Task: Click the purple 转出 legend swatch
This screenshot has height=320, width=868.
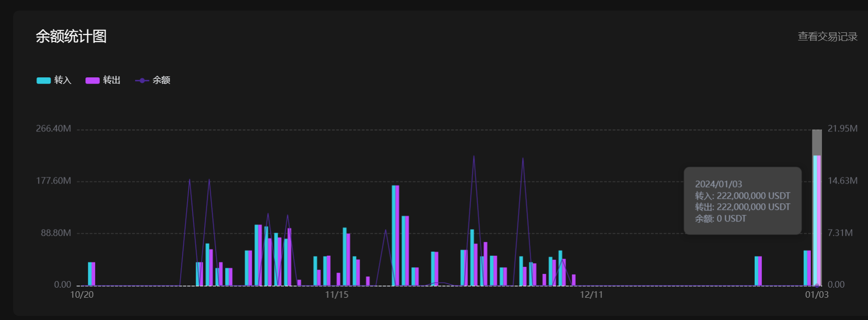Action: (x=92, y=80)
